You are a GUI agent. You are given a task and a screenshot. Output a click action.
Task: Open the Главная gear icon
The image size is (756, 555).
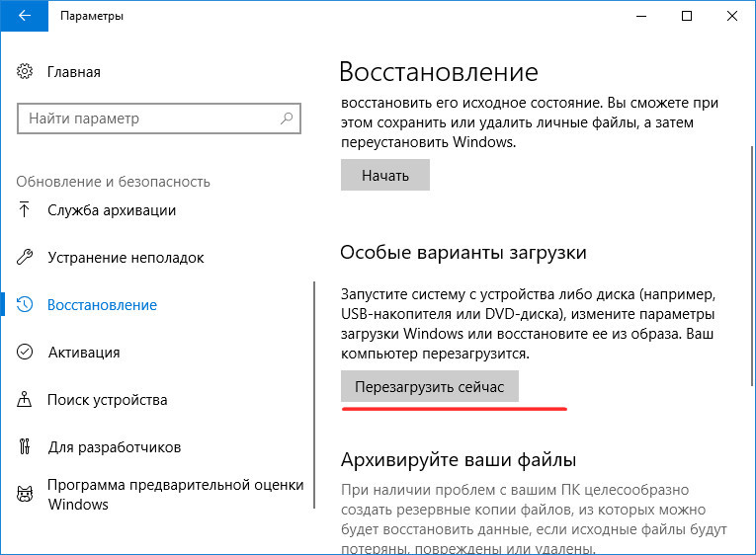pyautogui.click(x=25, y=71)
